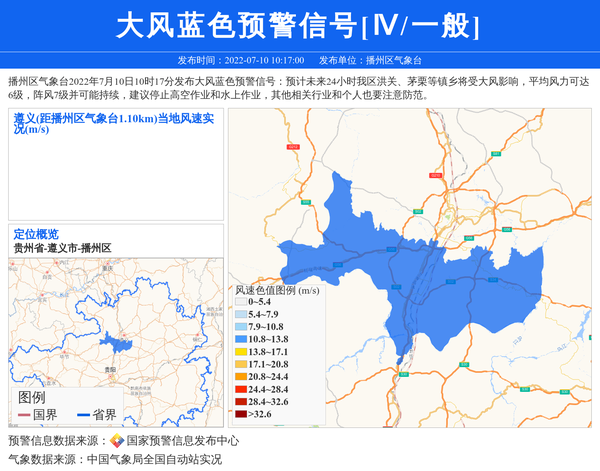The height and width of the screenshot is (471, 600).
Task: Select the 7.9~10.8 wind speed swatch
Action: pos(240,327)
